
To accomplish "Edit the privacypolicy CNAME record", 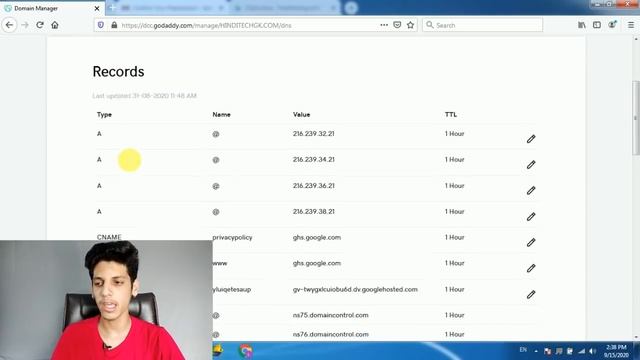I will click(531, 242).
